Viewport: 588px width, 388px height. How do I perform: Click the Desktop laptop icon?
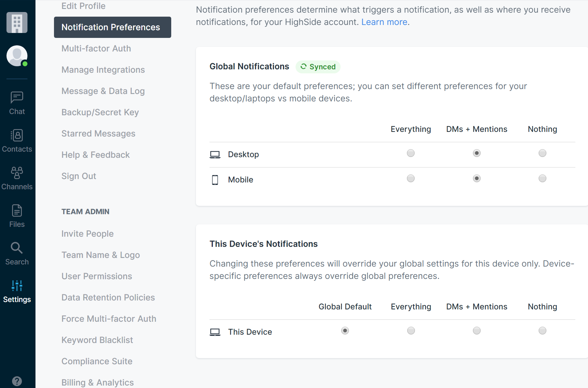[x=215, y=154]
